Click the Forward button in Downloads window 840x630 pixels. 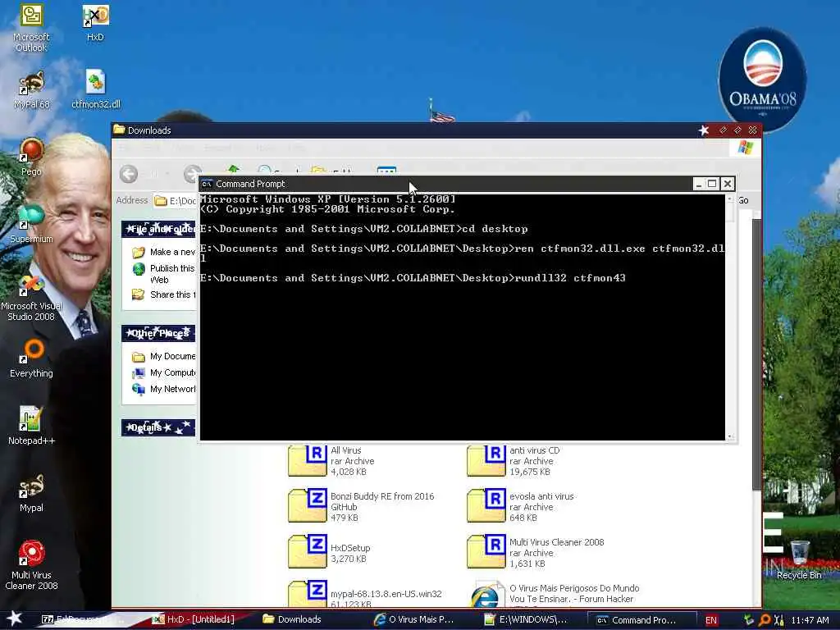192,174
